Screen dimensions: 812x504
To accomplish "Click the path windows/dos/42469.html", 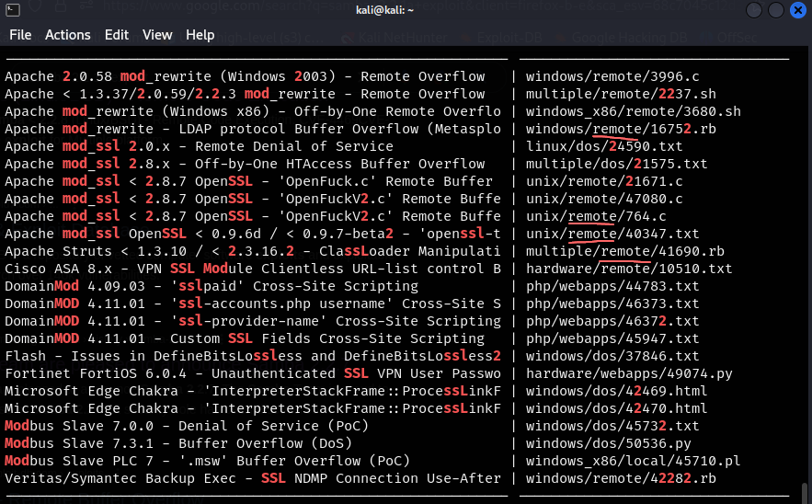I will point(617,391).
